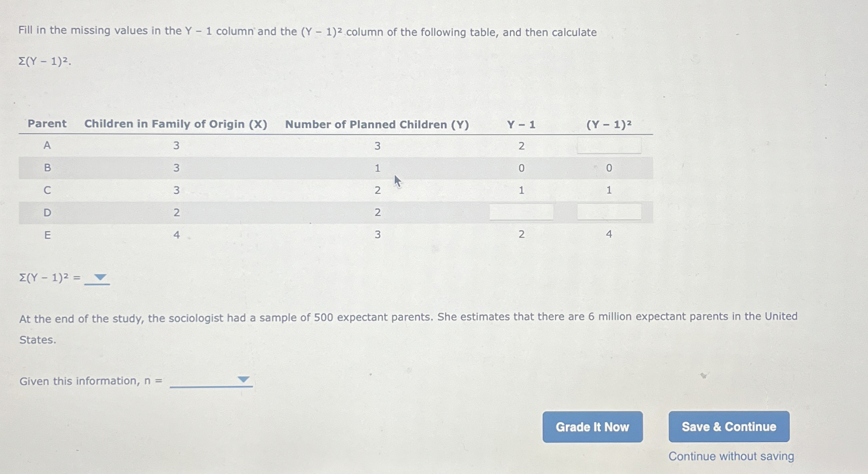Image resolution: width=868 pixels, height=474 pixels.
Task: Click the Children in Family of Origin header
Action: 176,124
